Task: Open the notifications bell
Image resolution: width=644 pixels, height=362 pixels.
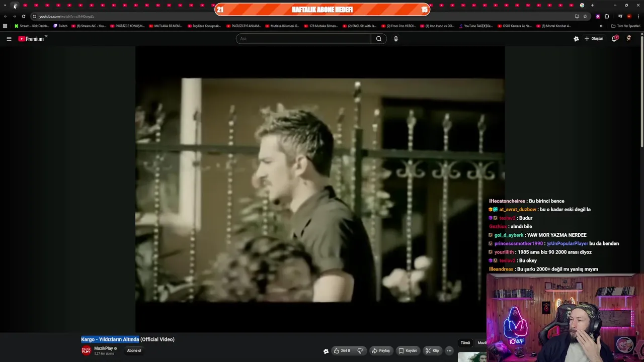Action: [614, 39]
